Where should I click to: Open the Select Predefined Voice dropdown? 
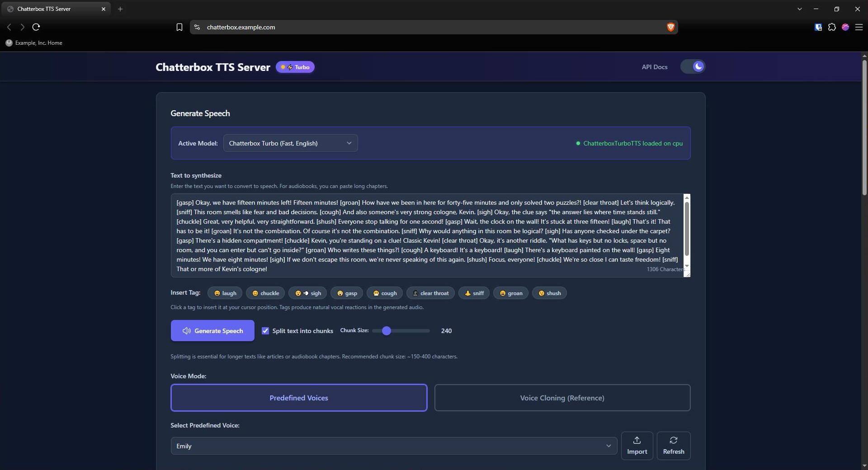point(394,446)
